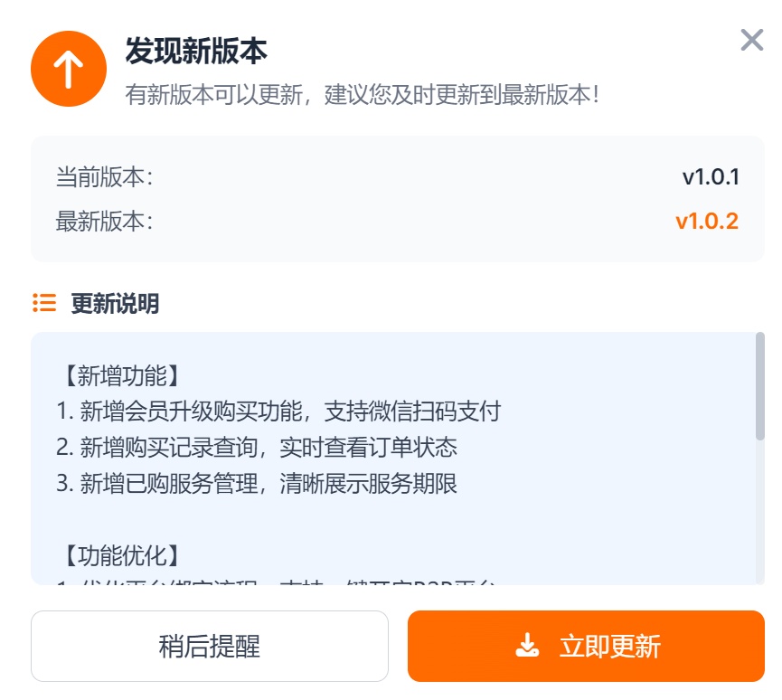Viewport: 782px width, 700px height.
Task: Click the list icon beside 更新说明
Action: [44, 303]
